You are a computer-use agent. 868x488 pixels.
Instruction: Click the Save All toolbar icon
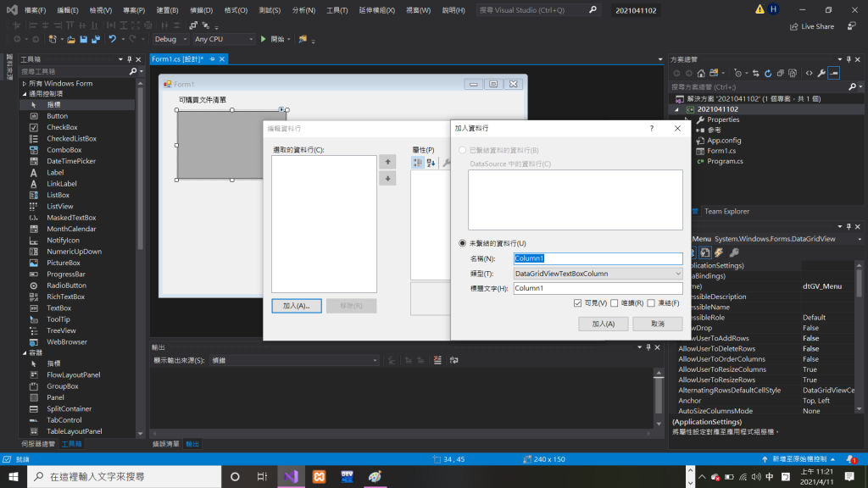click(96, 39)
